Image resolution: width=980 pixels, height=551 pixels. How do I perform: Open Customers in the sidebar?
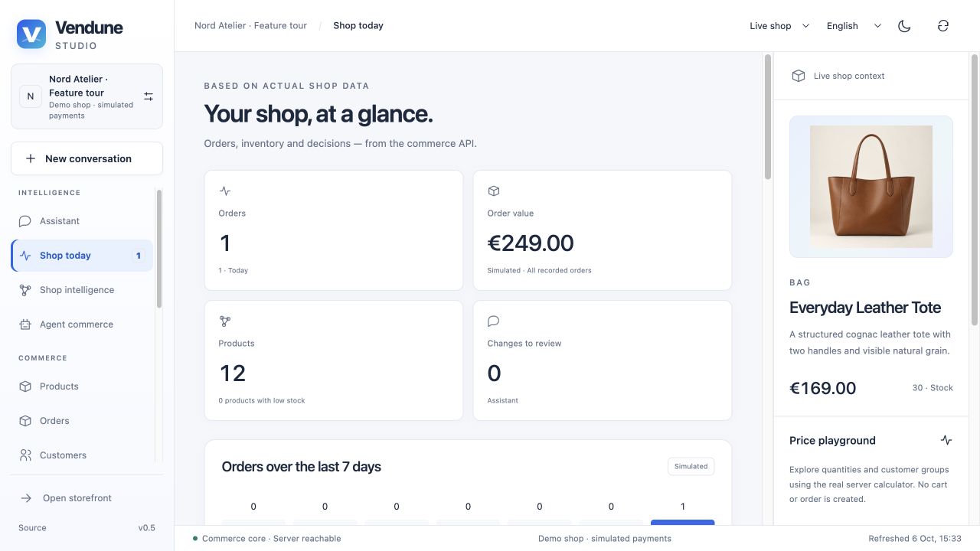(82, 455)
